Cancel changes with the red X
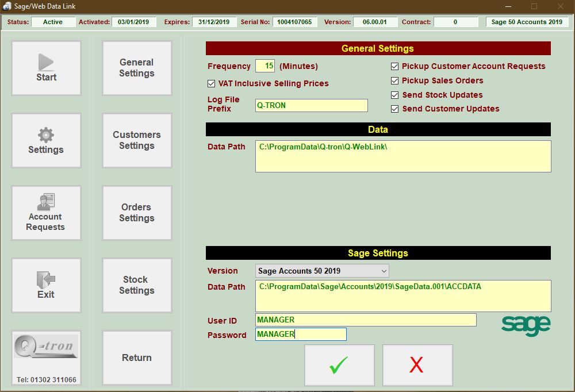Screen dimensions: 575x392 417,365
